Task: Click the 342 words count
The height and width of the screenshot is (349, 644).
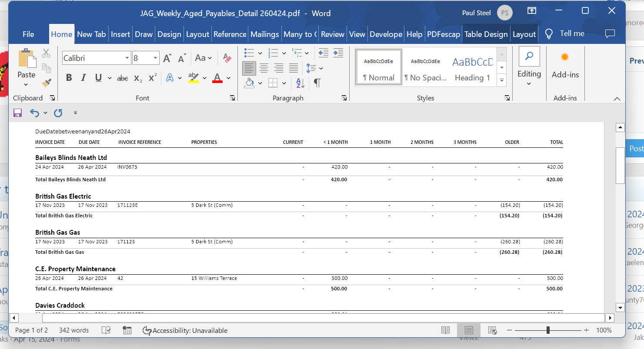Action: tap(74, 330)
